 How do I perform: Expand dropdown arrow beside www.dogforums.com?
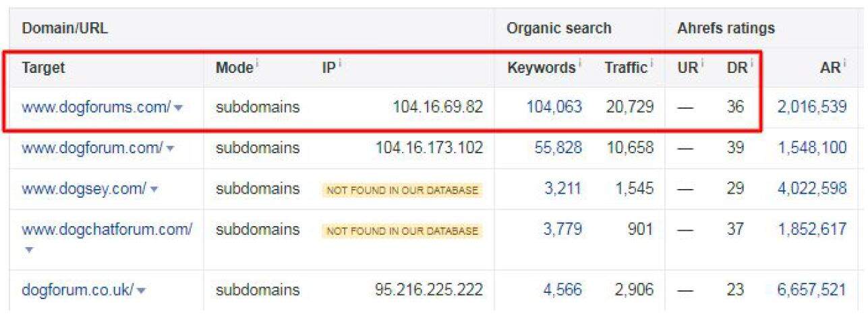179,108
